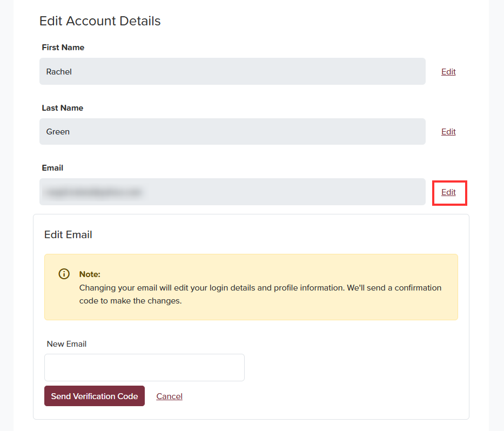Click the blurred Email address field
504x431 pixels.
point(232,192)
